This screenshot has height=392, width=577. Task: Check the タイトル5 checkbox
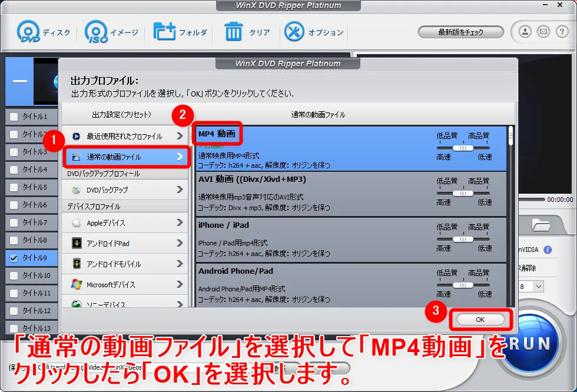click(14, 187)
